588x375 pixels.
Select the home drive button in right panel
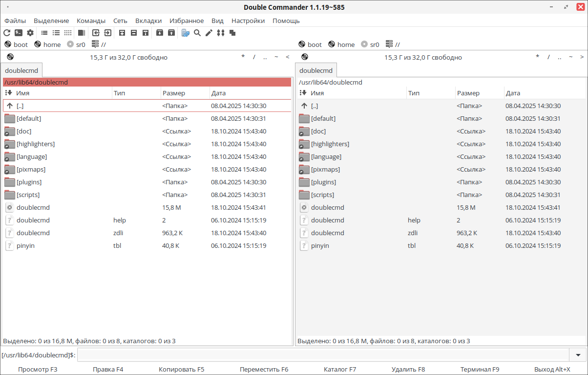pyautogui.click(x=341, y=44)
